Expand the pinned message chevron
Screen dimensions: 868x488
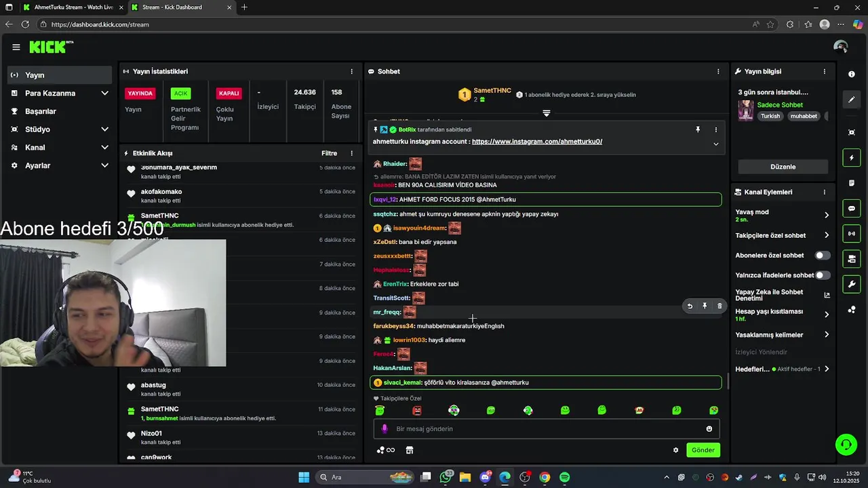point(715,144)
